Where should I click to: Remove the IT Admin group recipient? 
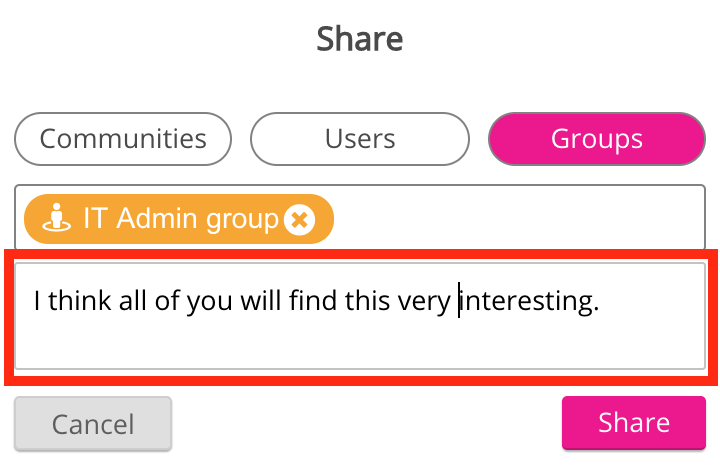(x=299, y=219)
